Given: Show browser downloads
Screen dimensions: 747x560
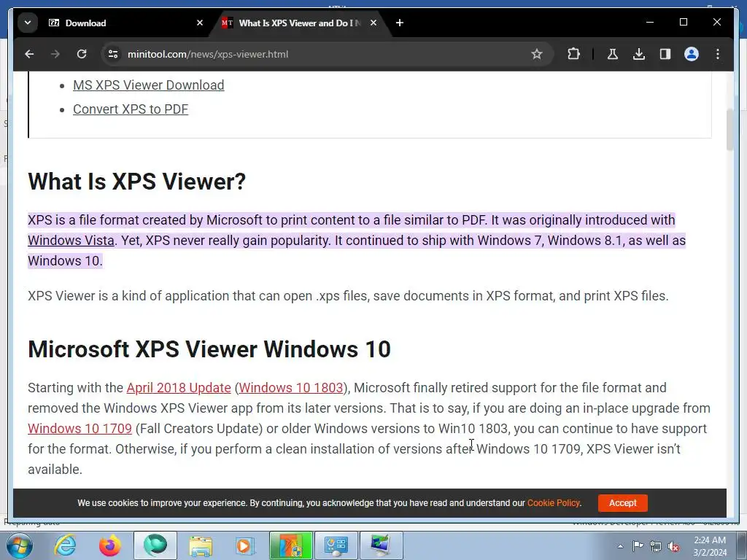Looking at the screenshot, I should click(639, 54).
